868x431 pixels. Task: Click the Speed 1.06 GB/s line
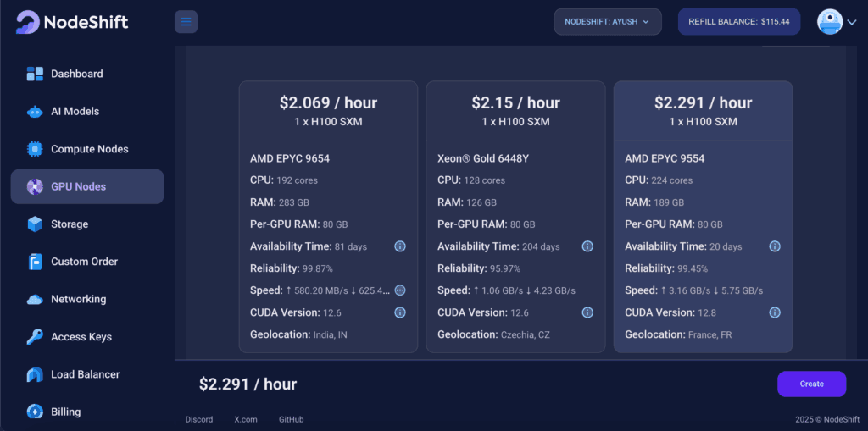click(x=507, y=290)
